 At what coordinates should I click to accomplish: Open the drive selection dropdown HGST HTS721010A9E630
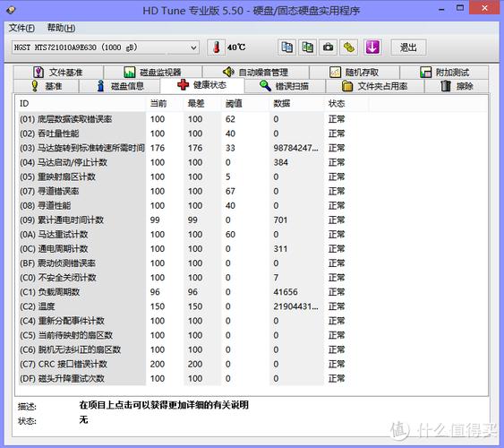pyautogui.click(x=106, y=47)
